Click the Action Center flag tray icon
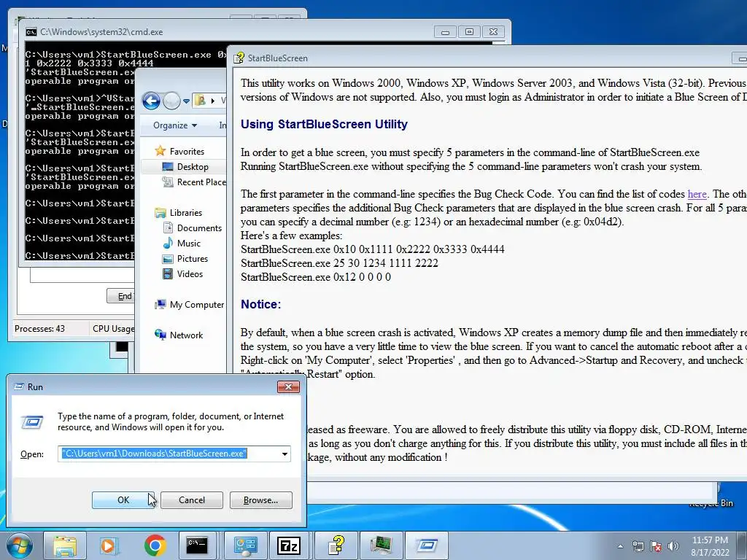Image resolution: width=747 pixels, height=560 pixels. 656,546
